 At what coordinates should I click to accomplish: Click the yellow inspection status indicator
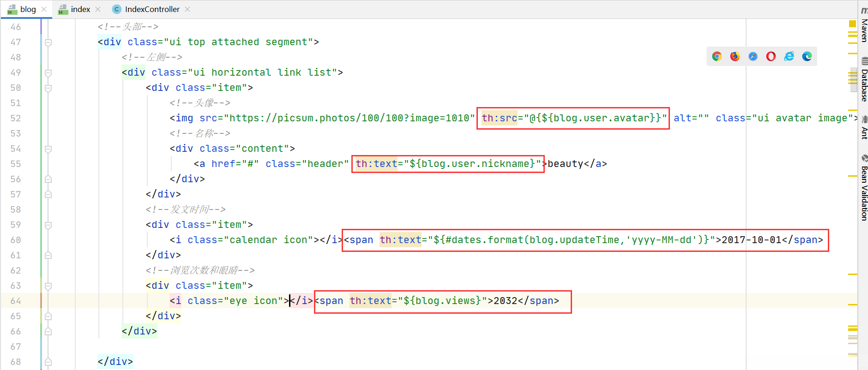click(x=852, y=24)
